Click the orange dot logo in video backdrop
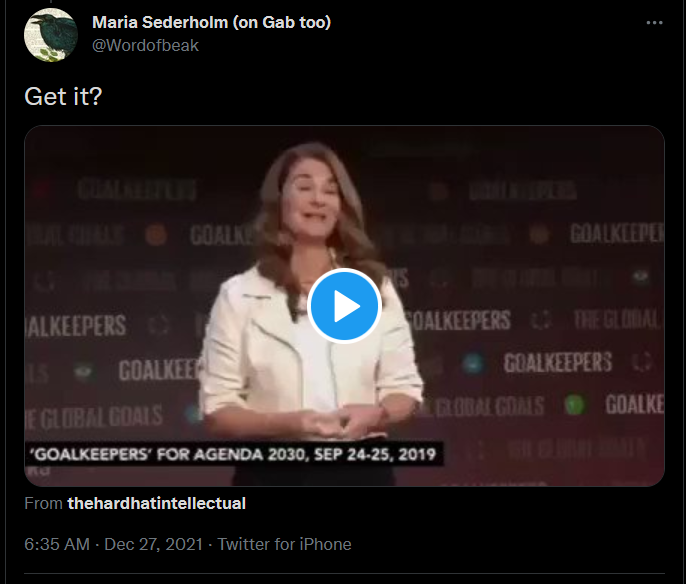The height and width of the screenshot is (584, 686). [155, 235]
